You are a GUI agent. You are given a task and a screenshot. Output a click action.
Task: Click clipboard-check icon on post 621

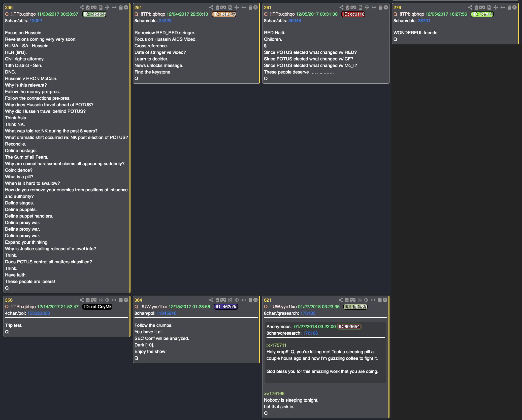pos(347,300)
